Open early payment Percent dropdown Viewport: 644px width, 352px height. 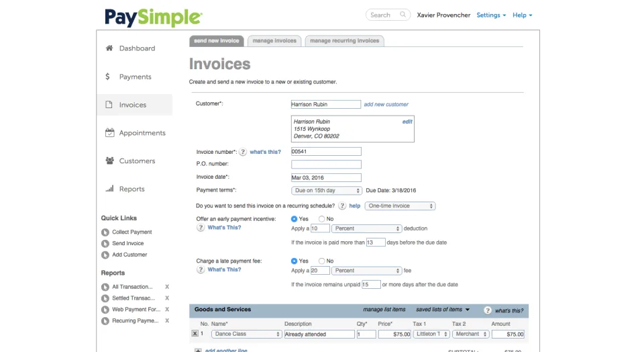(x=366, y=228)
